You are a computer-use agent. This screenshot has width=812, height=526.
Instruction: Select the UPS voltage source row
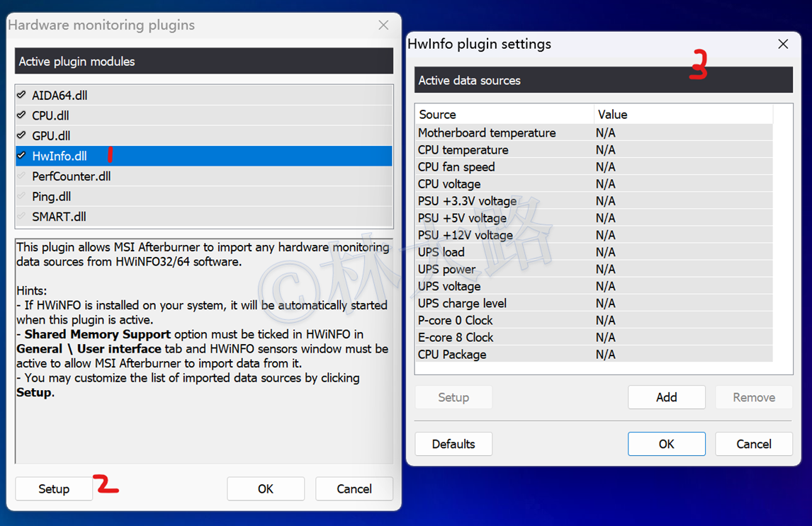(x=594, y=287)
